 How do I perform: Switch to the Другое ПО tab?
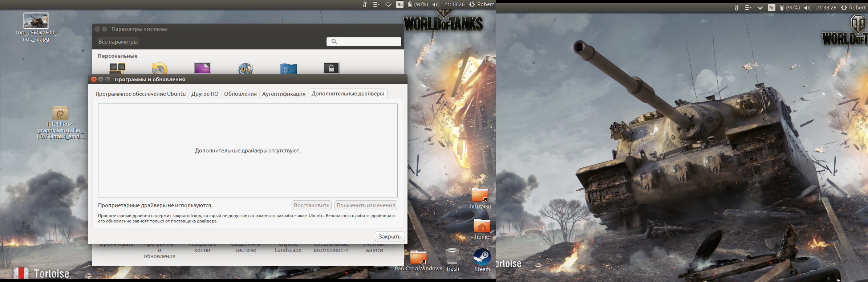point(205,94)
